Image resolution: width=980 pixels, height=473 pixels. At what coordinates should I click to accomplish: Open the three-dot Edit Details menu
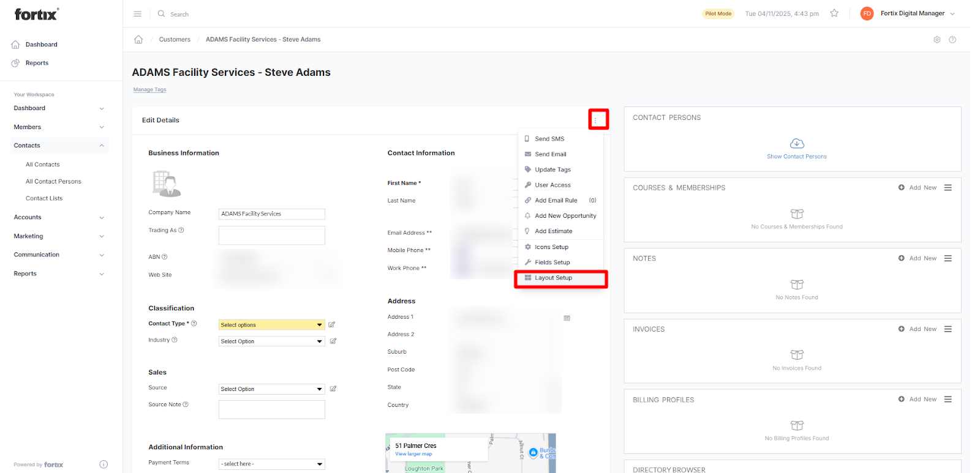point(595,120)
